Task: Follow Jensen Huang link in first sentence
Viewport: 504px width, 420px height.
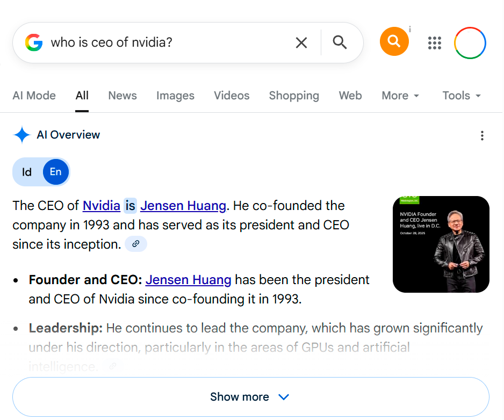Action: click(183, 206)
